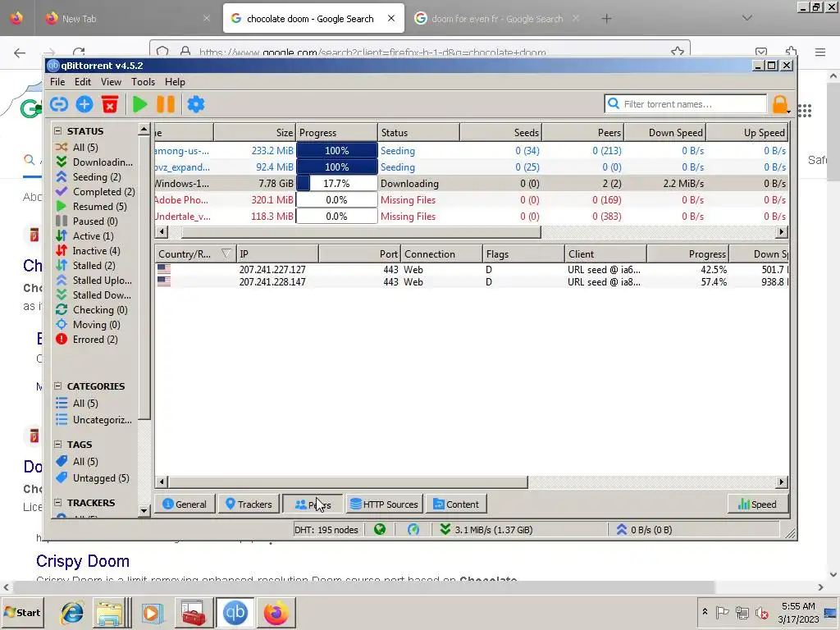Click the 100% progress bar of pvz_expand torrent
The image size is (840, 630).
[336, 167]
